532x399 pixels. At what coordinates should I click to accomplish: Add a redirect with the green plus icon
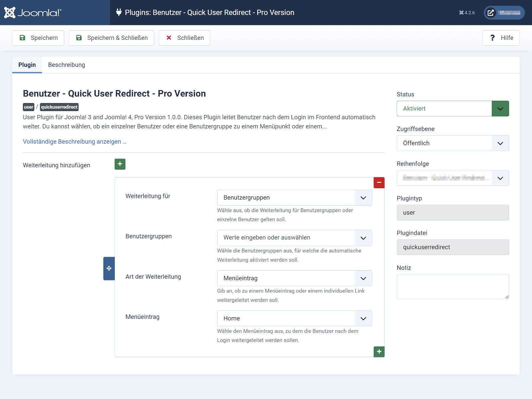[120, 164]
